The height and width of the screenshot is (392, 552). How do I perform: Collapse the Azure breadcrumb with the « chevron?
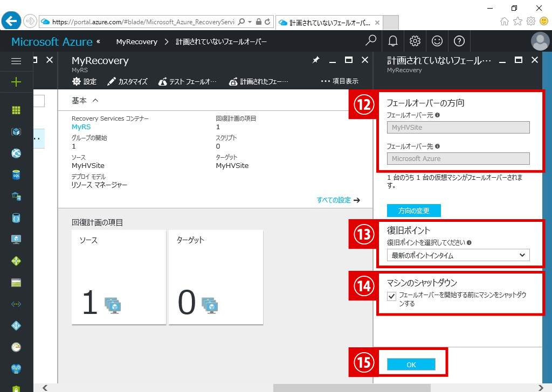[98, 41]
